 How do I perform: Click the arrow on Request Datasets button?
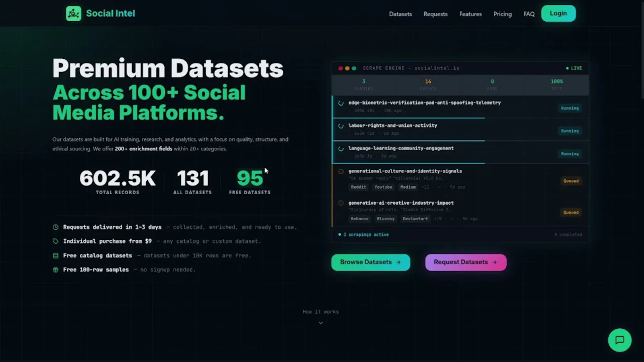pyautogui.click(x=495, y=262)
